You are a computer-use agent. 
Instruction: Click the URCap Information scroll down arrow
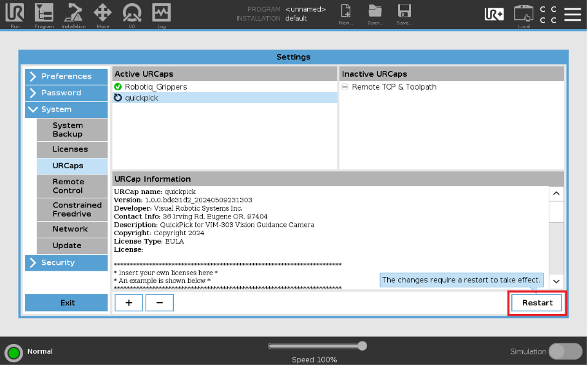[x=556, y=282]
